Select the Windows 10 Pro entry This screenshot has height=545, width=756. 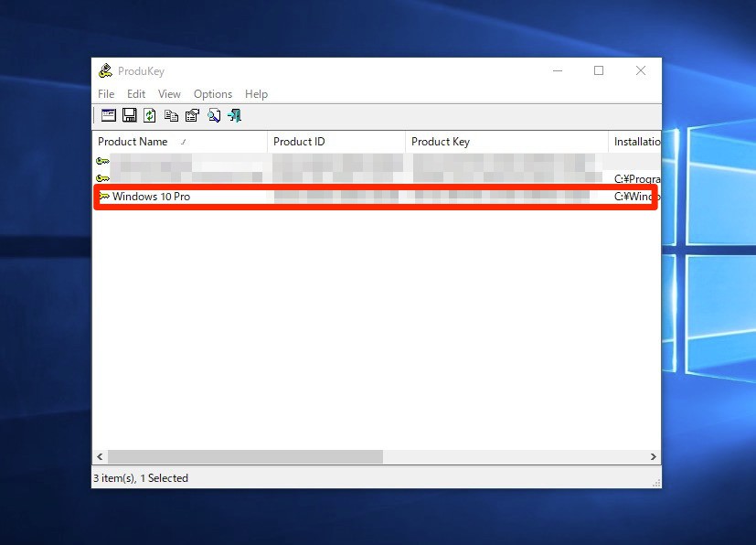click(151, 197)
